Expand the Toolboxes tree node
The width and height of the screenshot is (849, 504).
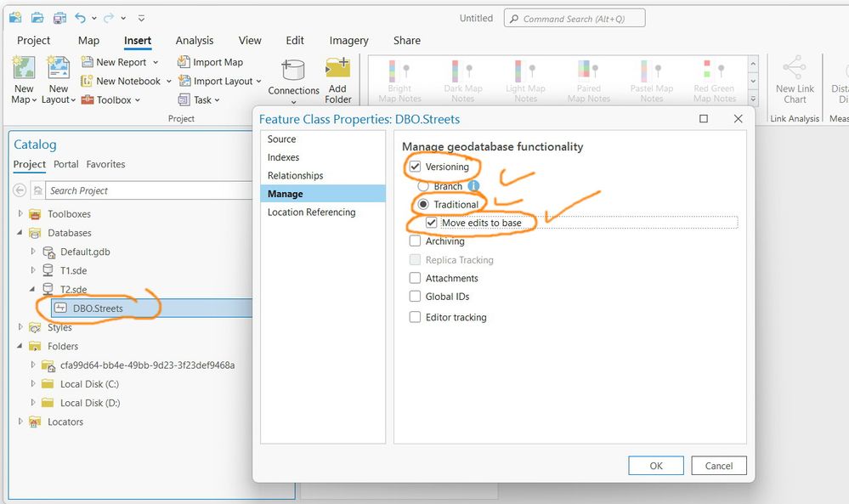(20, 214)
